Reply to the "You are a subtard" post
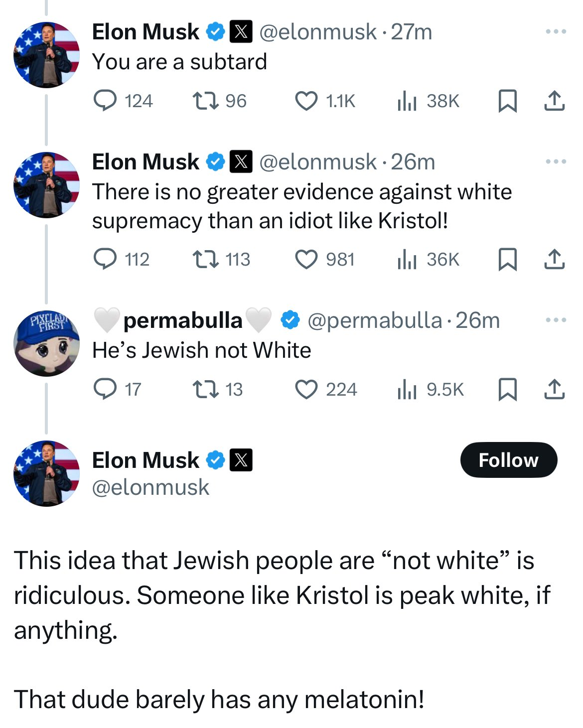 (106, 101)
